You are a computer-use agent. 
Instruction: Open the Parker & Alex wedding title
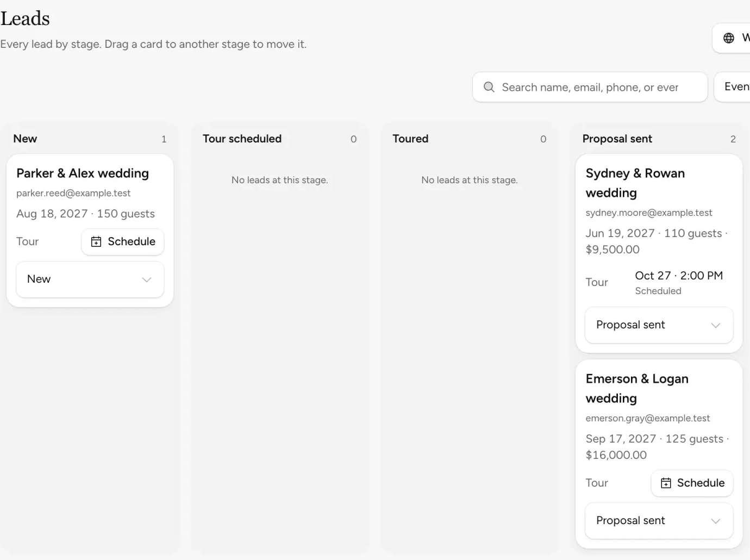(83, 173)
